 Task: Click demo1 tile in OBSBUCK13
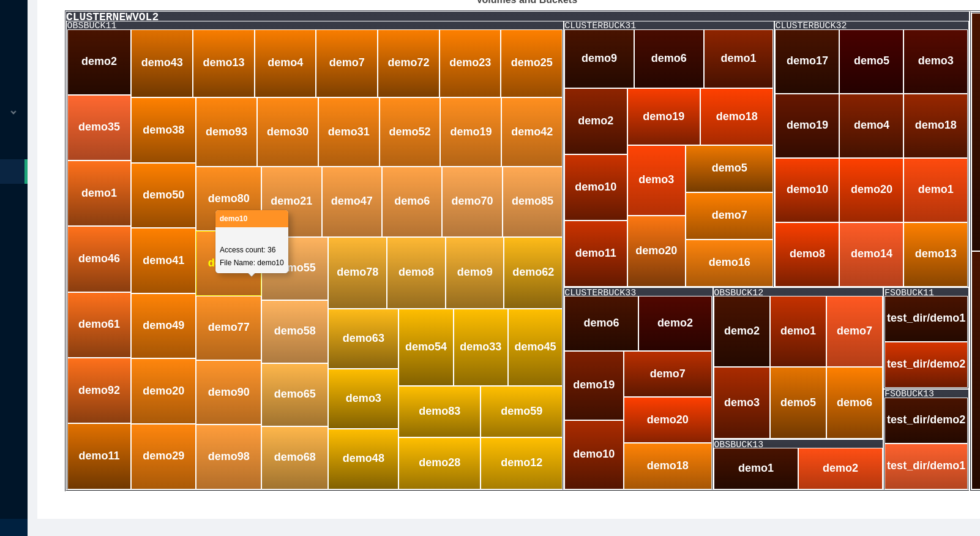(x=755, y=468)
